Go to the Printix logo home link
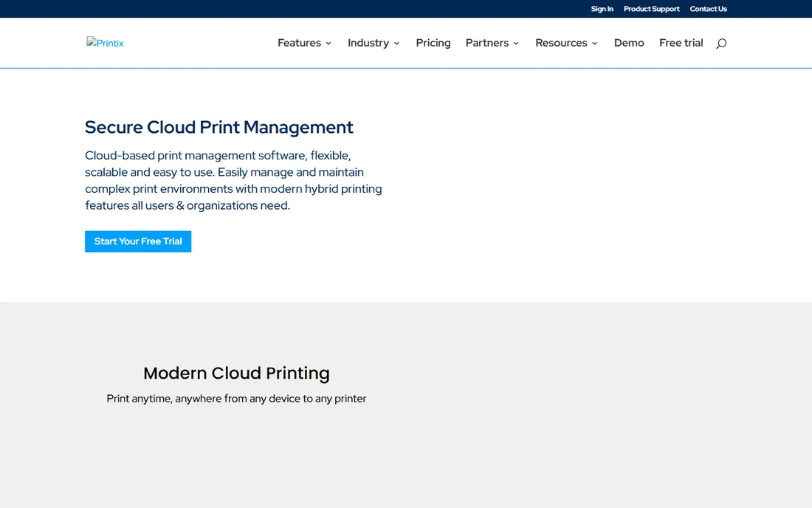Viewport: 812px width, 508px height. [x=105, y=43]
